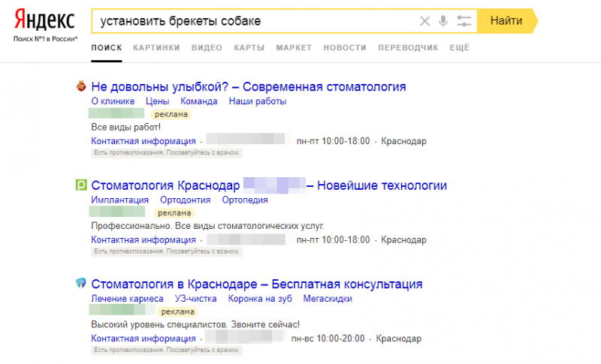Open the 'Ортопедия' sitelink

(245, 200)
